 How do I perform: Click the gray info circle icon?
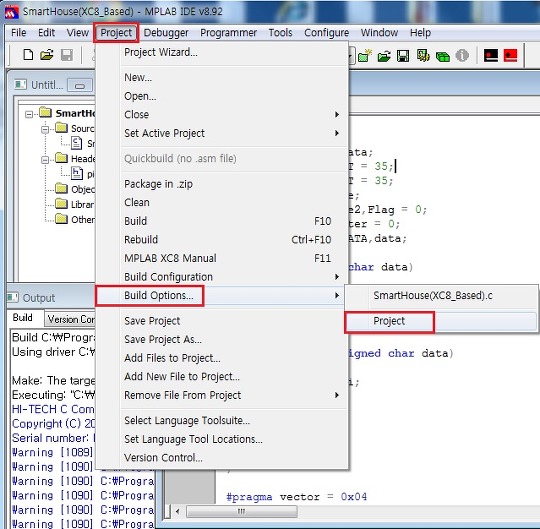[462, 55]
